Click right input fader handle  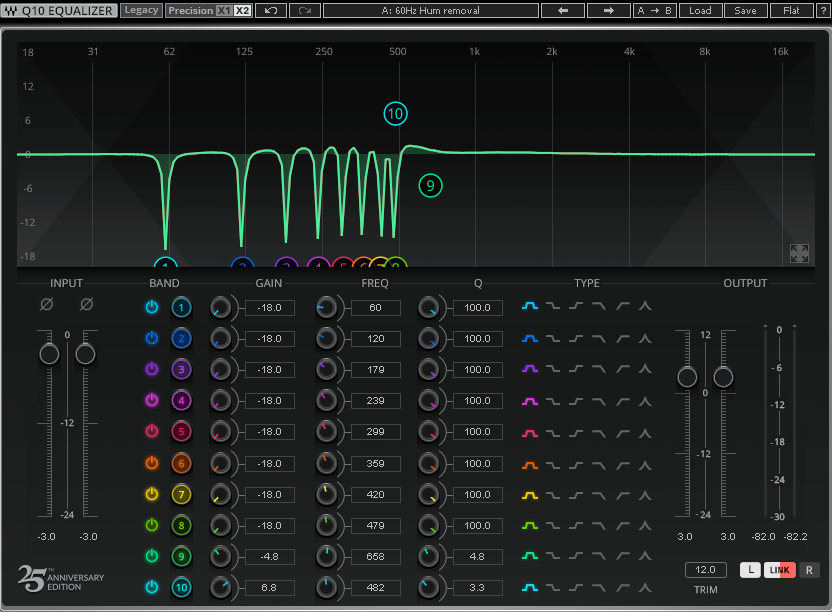click(x=85, y=354)
